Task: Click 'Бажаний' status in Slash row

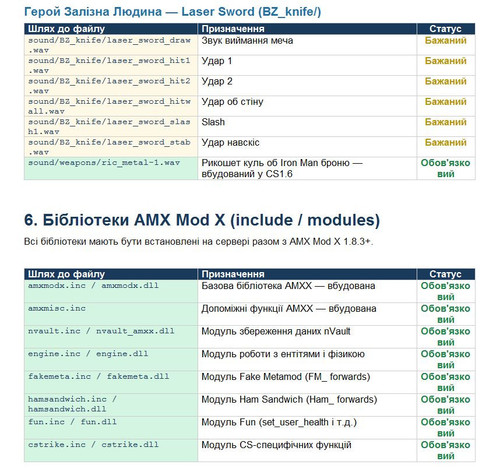Action: tap(445, 122)
